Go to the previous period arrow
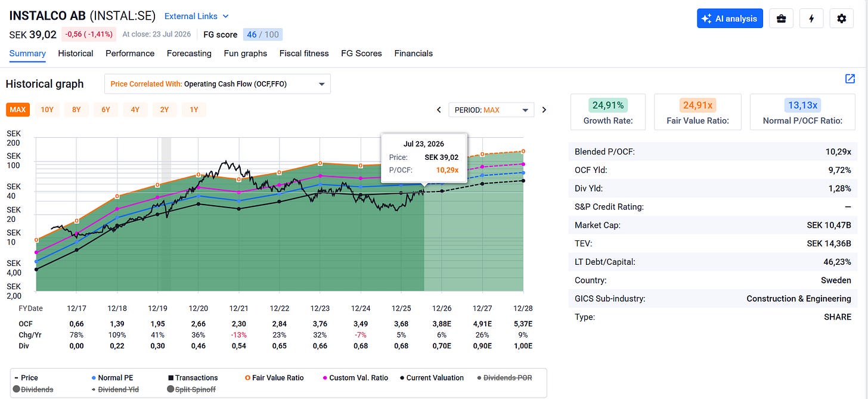 439,110
